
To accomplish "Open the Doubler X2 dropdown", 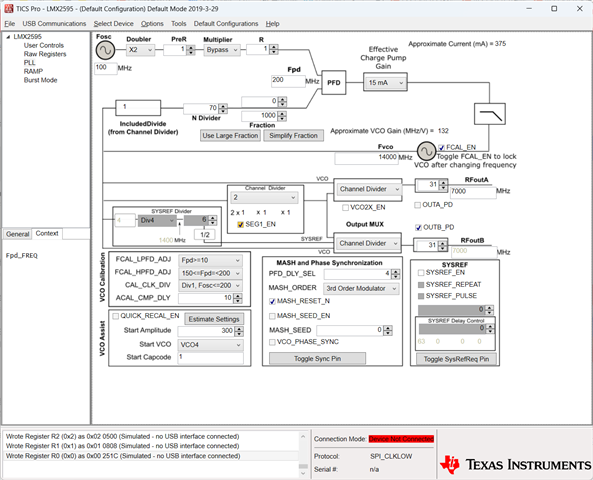I will click(x=140, y=50).
